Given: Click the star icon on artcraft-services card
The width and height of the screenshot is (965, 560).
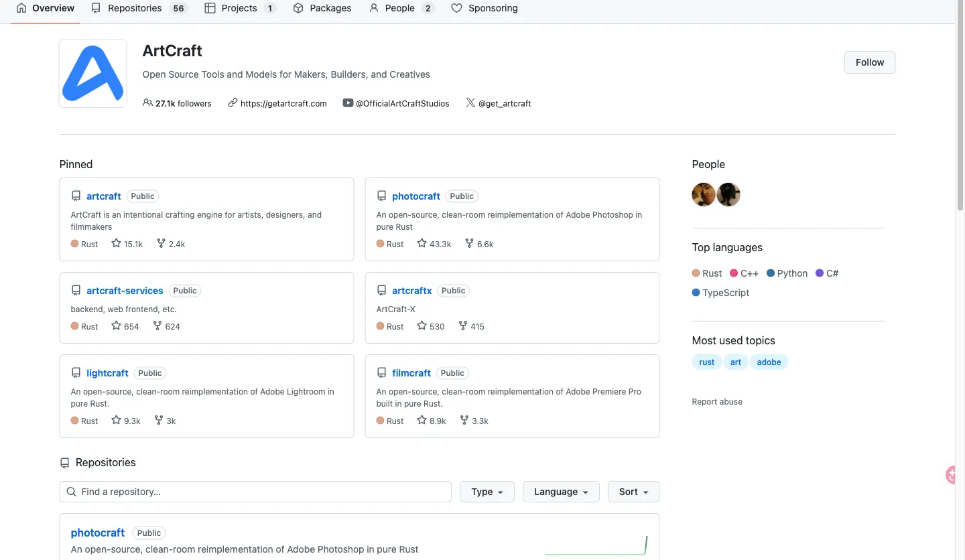Looking at the screenshot, I should pos(116,326).
